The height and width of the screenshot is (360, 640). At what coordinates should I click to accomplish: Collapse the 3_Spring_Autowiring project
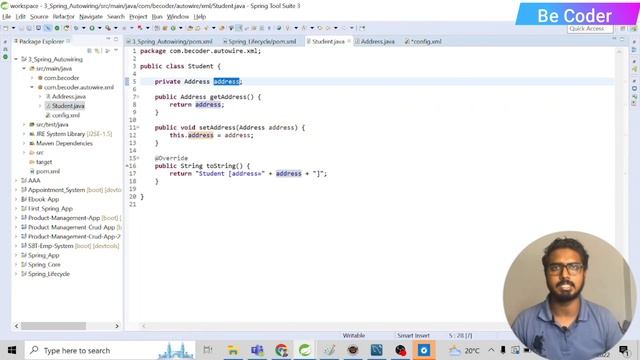16,60
